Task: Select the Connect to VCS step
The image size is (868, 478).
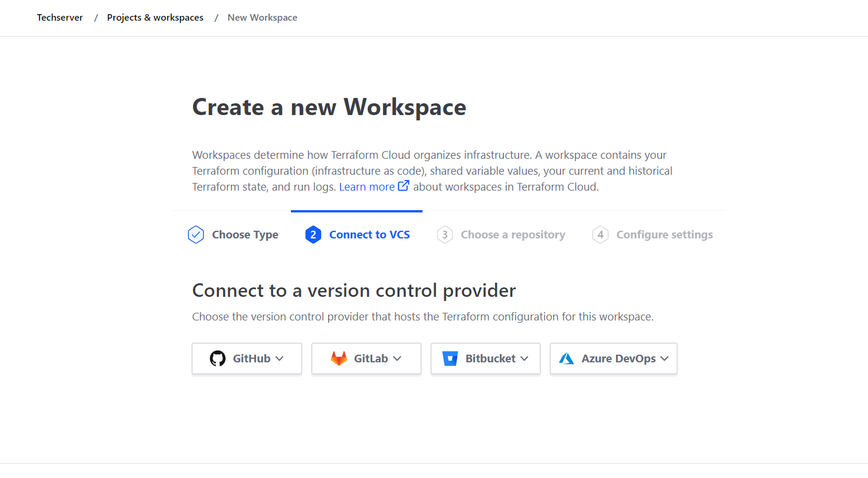Action: [357, 235]
